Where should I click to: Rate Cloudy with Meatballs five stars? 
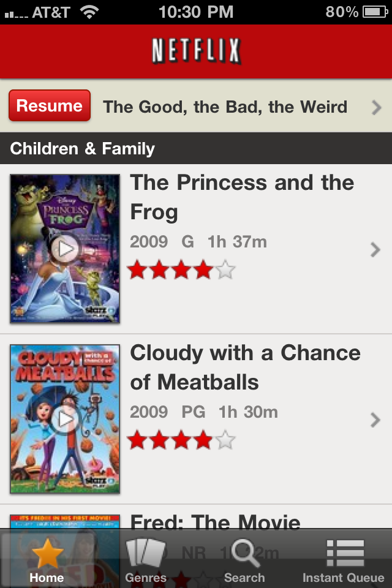(225, 440)
